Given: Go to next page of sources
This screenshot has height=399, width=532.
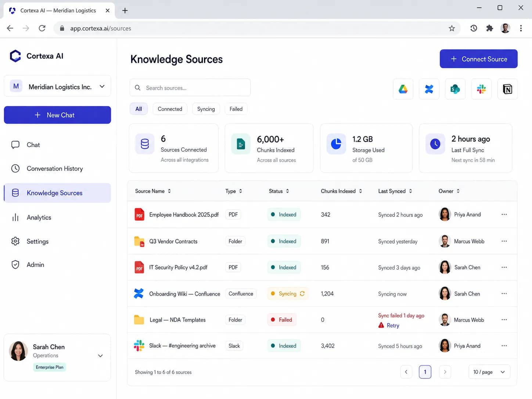Looking at the screenshot, I should pyautogui.click(x=445, y=372).
